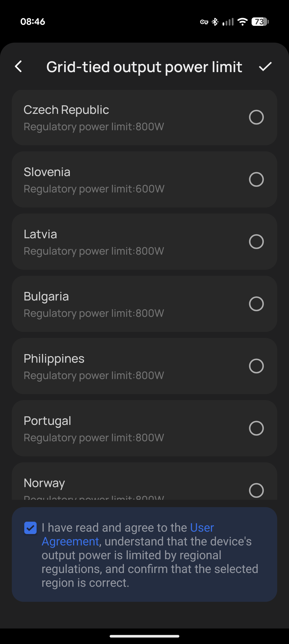Tap the Wi-Fi status icon

(242, 22)
